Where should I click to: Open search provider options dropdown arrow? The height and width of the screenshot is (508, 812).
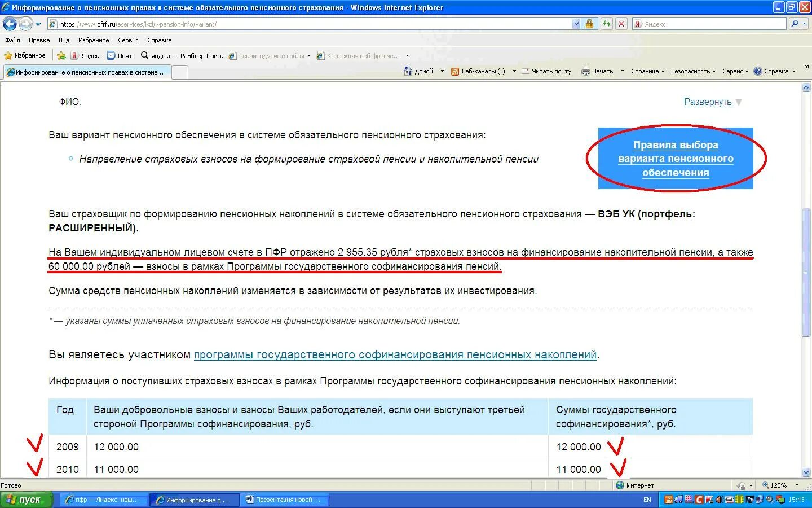pos(804,24)
